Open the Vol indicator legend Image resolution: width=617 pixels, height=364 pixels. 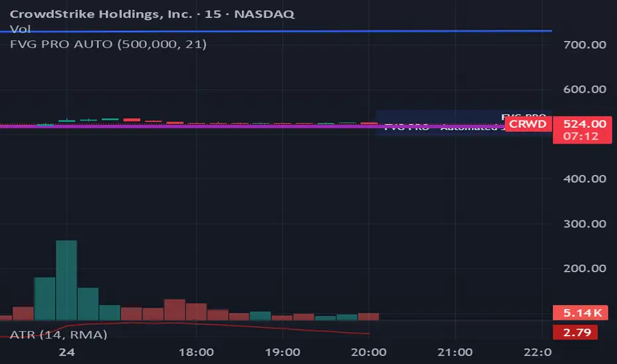(20, 28)
